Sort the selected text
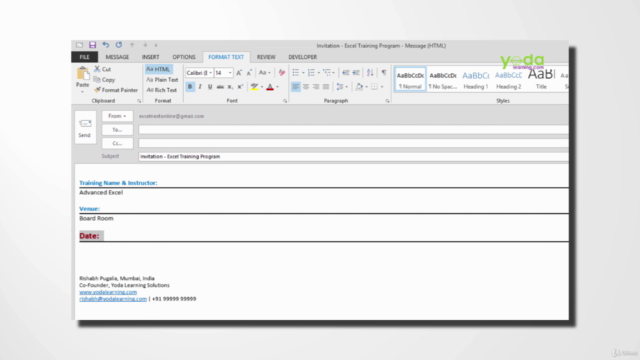This screenshot has height=360, width=640. 370,73
